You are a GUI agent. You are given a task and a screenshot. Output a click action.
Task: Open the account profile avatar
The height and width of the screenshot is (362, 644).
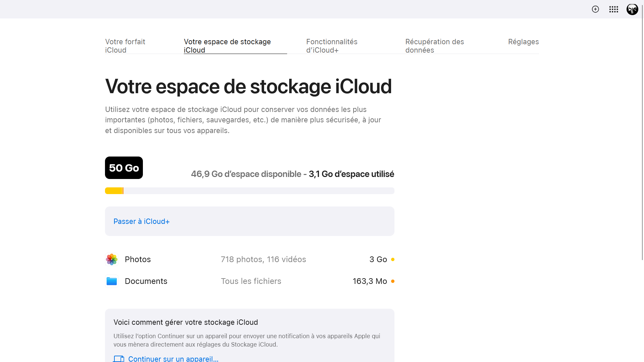pos(632,9)
